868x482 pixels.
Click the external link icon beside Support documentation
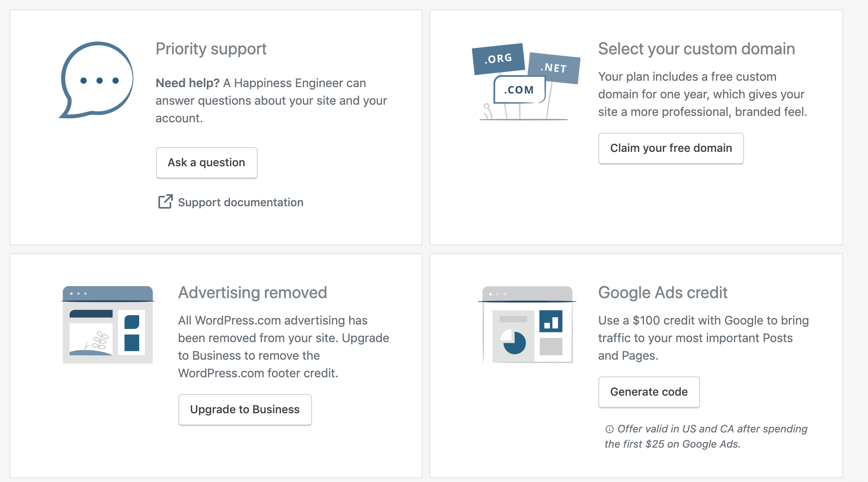click(165, 202)
